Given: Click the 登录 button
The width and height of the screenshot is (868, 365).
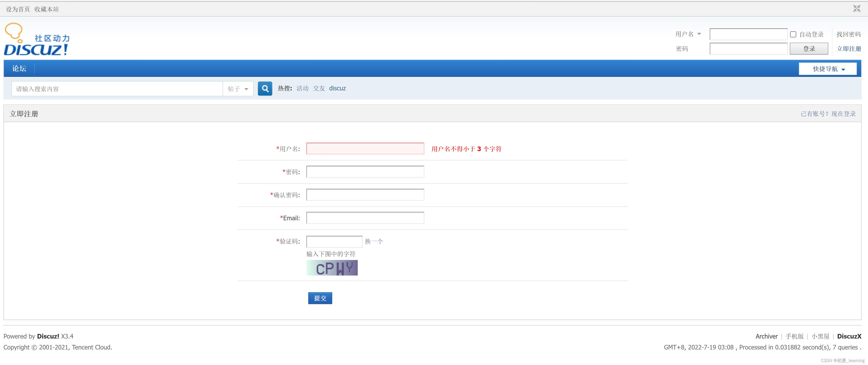Looking at the screenshot, I should (x=809, y=49).
